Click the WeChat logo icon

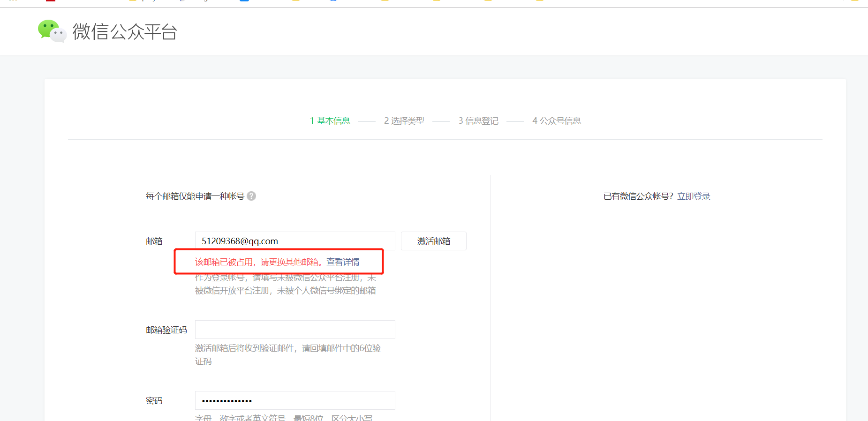click(x=52, y=31)
